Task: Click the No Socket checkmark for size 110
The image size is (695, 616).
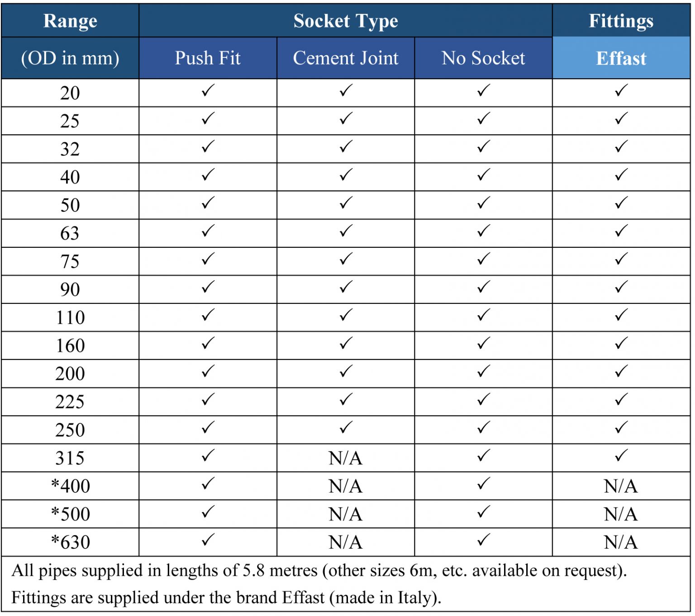Action: coord(483,316)
